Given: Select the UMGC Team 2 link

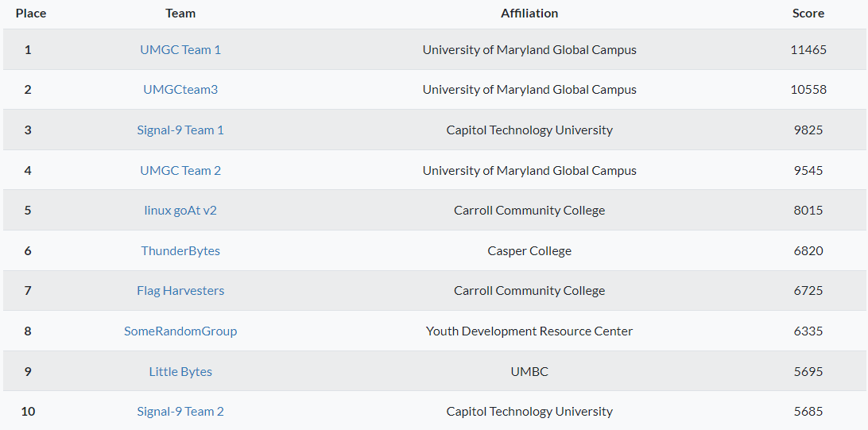Looking at the screenshot, I should click(180, 170).
